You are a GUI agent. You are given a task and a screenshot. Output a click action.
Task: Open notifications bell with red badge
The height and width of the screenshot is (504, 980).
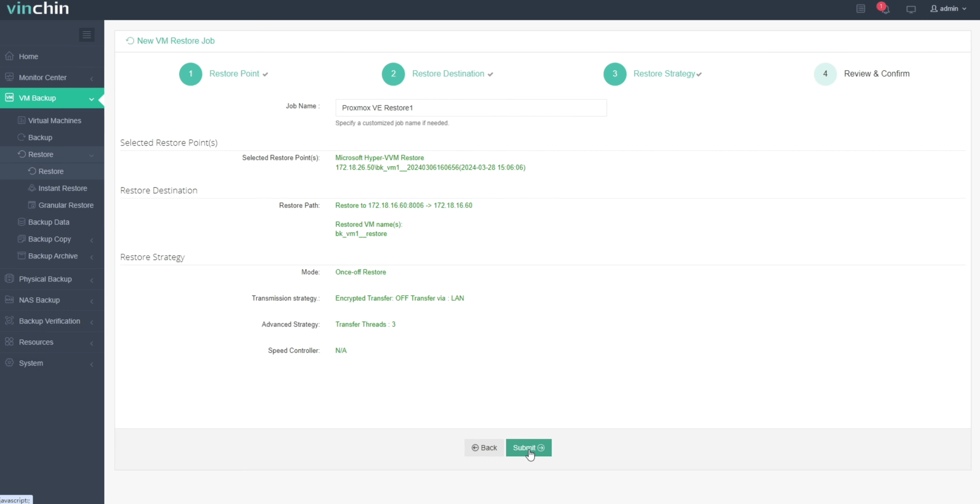click(x=884, y=8)
